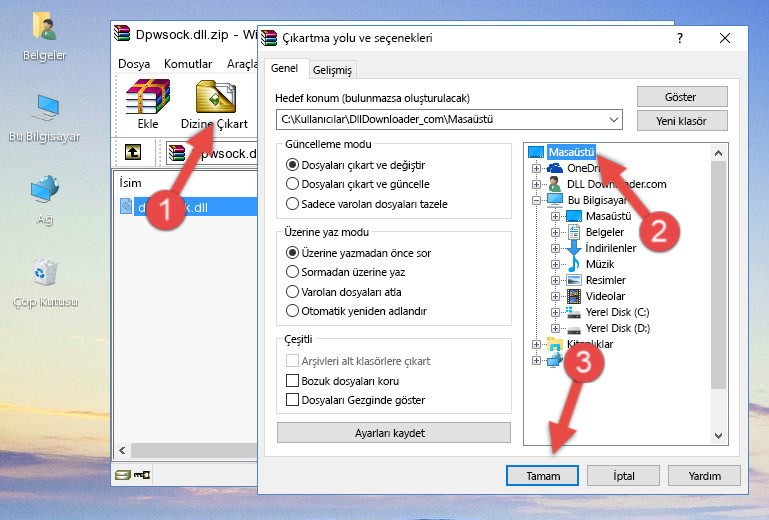Expand the DLL Downloader.com tree node
This screenshot has height=520, width=769.
coord(536,184)
